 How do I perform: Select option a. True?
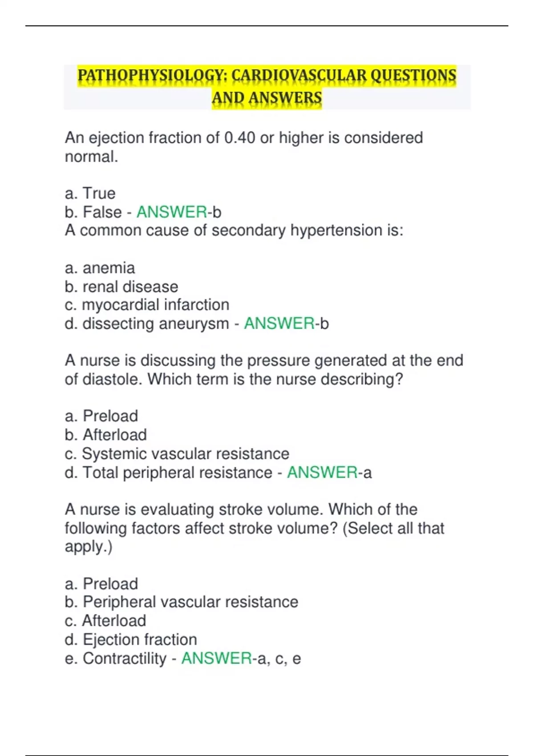pyautogui.click(x=90, y=193)
